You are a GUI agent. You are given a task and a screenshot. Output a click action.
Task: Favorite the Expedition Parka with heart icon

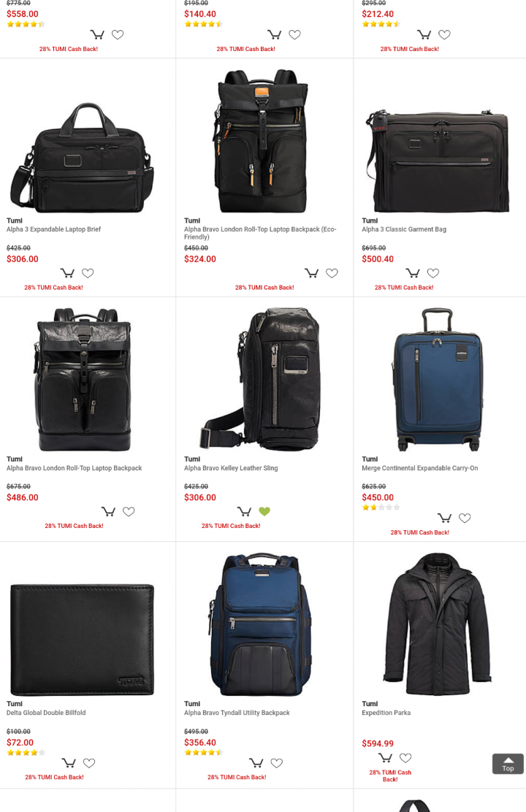point(405,758)
